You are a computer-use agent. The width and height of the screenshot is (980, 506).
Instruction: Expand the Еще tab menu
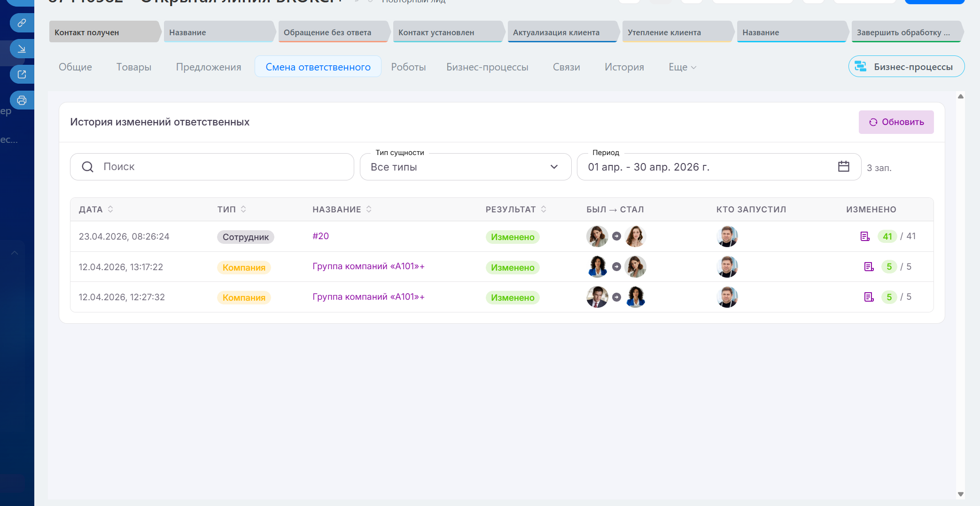682,67
